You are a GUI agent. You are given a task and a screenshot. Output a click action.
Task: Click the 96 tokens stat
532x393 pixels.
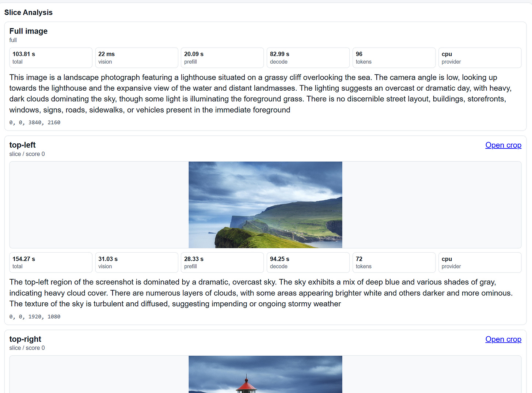click(394, 58)
